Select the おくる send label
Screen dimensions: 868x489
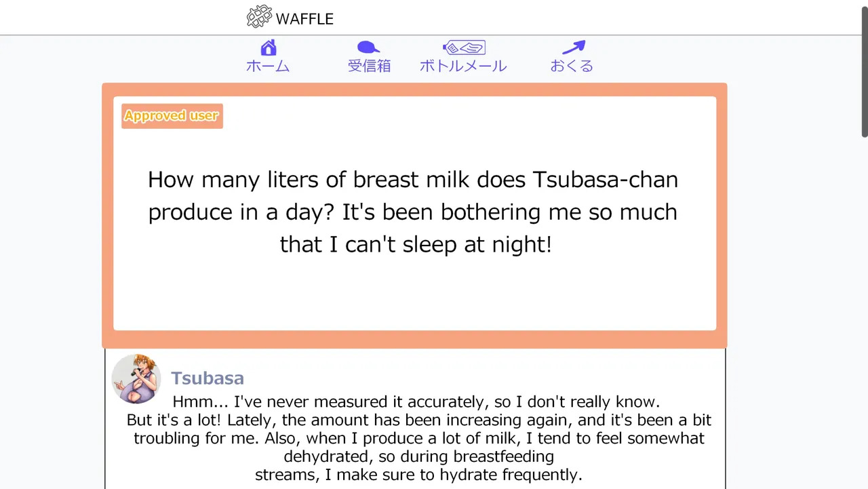[572, 66]
